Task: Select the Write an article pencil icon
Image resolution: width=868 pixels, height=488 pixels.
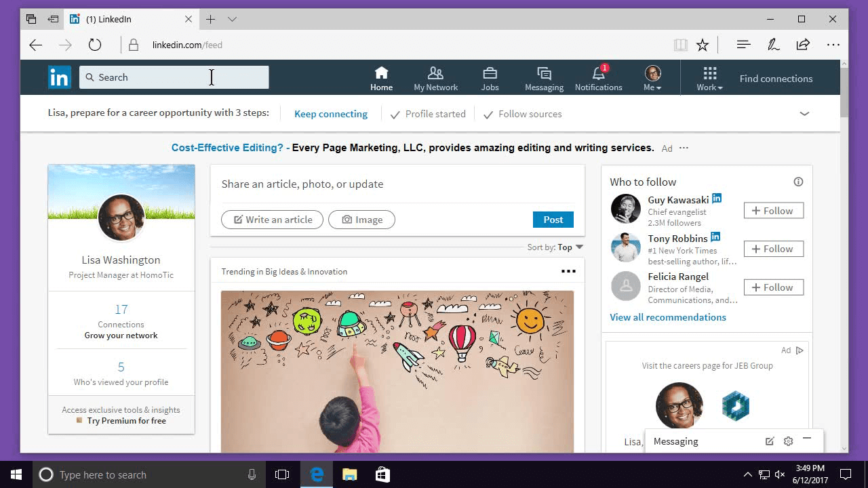Action: [x=239, y=219]
